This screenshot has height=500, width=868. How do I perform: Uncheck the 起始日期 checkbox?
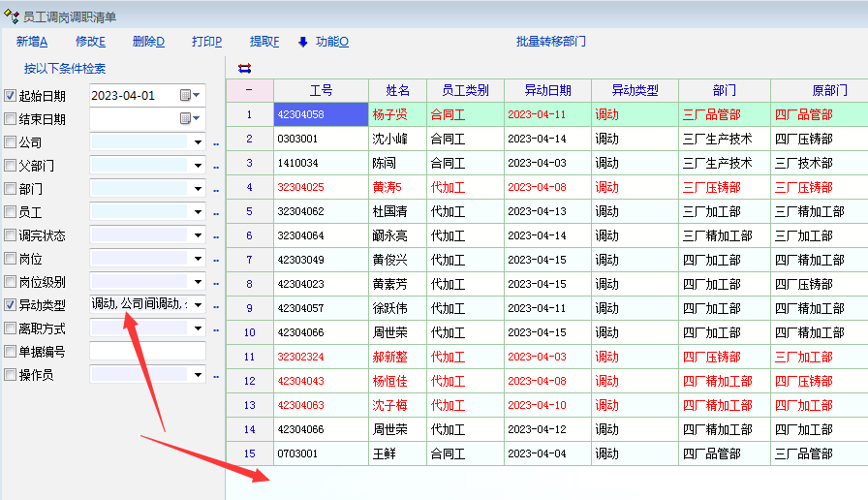[11, 96]
